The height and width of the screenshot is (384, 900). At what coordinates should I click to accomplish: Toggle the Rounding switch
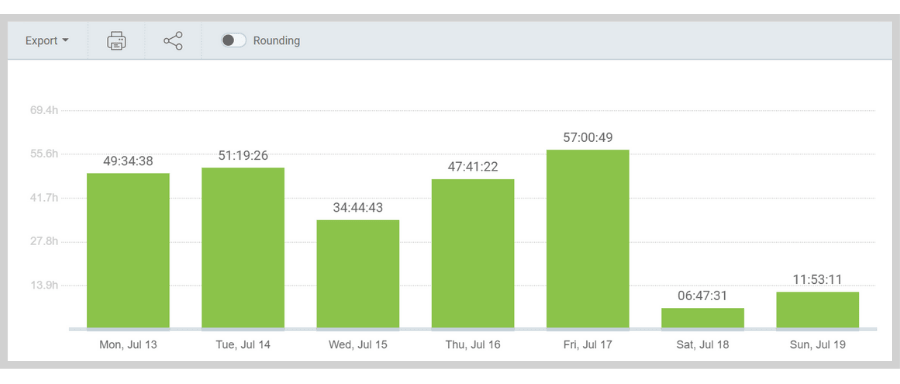tap(234, 40)
